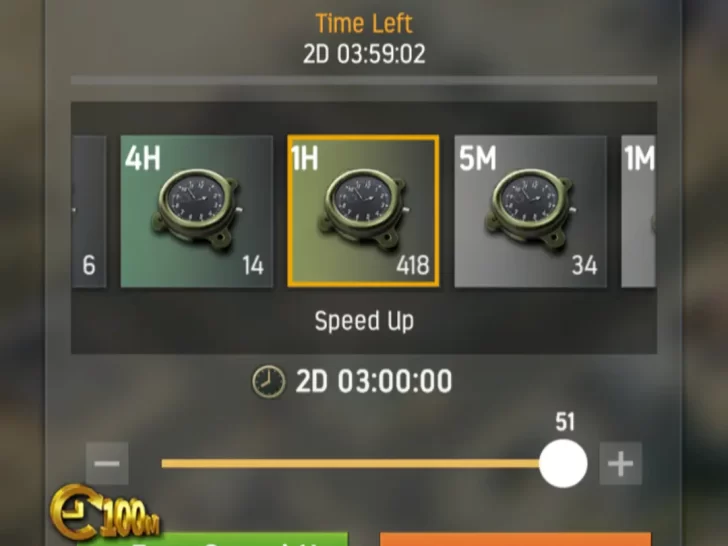Click the minus quantity button
This screenshot has width=728, height=546.
(107, 463)
